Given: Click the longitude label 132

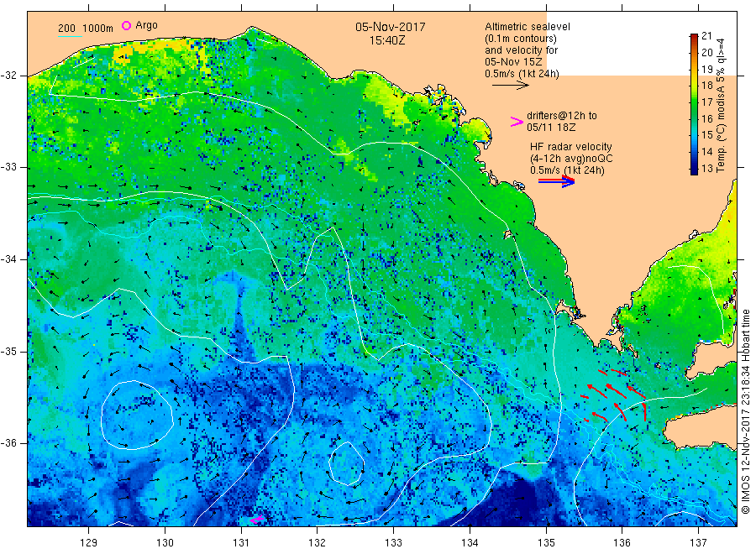Looking at the screenshot, I should [x=318, y=542].
